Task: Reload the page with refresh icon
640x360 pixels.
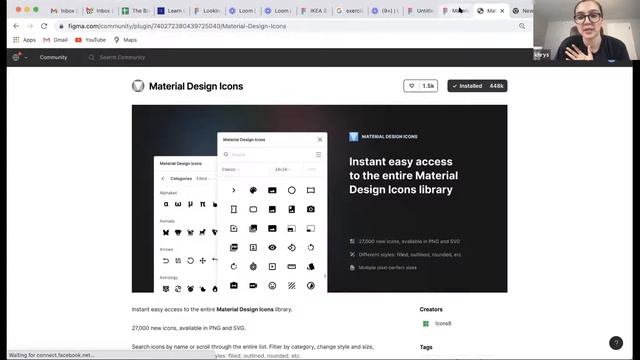Action: [x=44, y=26]
